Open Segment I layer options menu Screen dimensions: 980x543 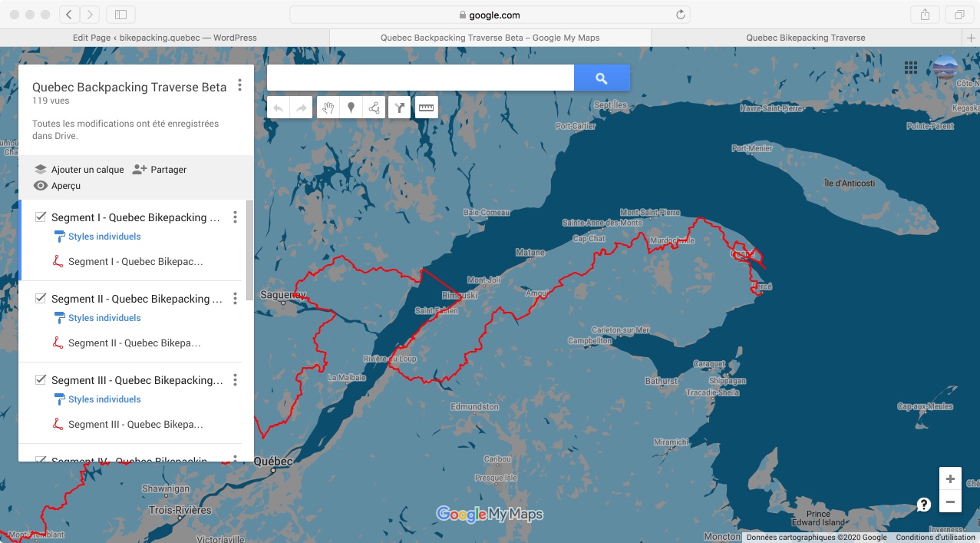[235, 217]
